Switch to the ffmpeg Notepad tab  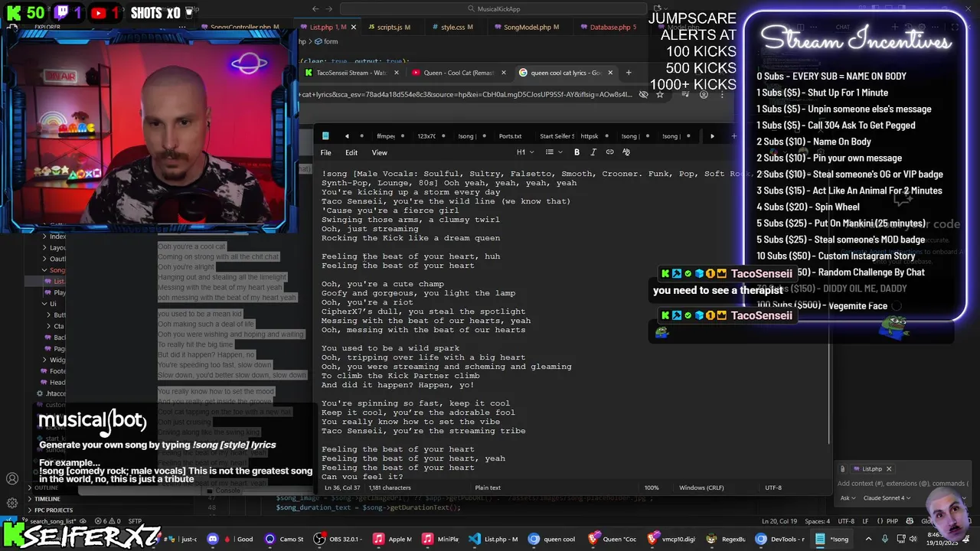[386, 136]
